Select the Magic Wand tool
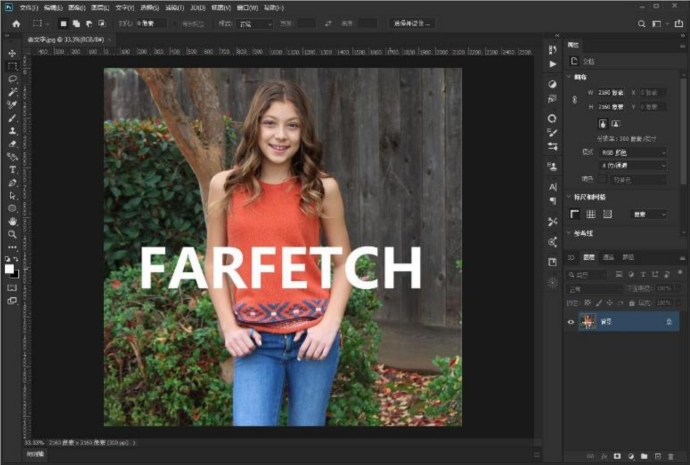Viewport: 690px width, 465px height. 12,92
